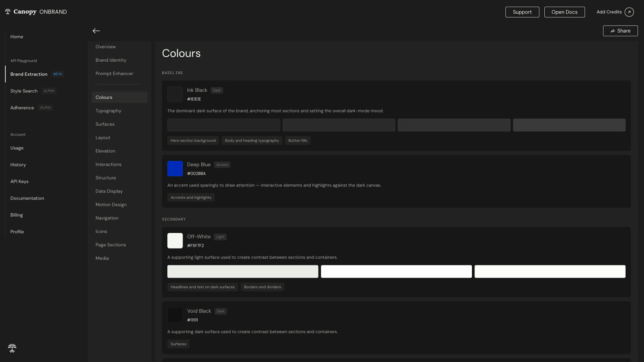
Task: Click the Off-White colour swatch
Action: pyautogui.click(x=175, y=241)
